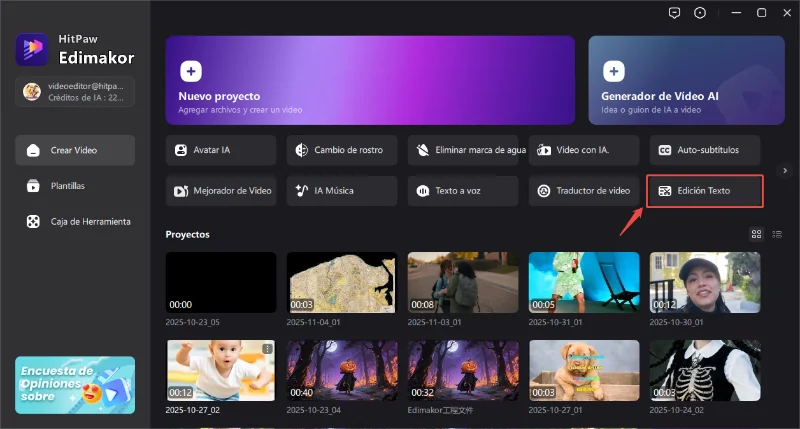The width and height of the screenshot is (800, 429).
Task: Select the Auto-subtítulos tool
Action: click(x=704, y=150)
